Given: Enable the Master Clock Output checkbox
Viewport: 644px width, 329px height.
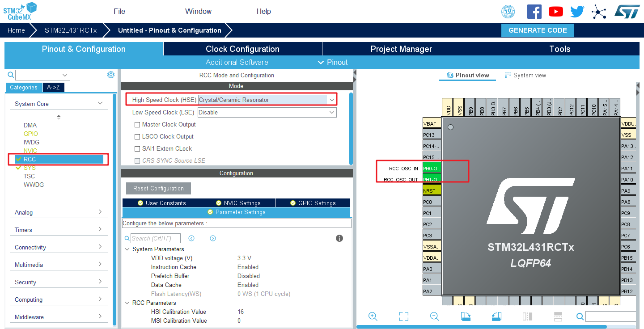Looking at the screenshot, I should coord(137,124).
